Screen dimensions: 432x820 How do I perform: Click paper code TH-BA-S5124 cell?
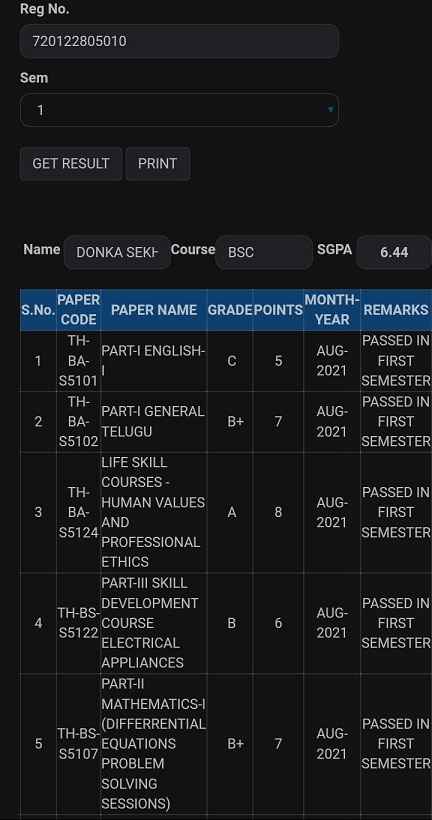click(x=78, y=512)
